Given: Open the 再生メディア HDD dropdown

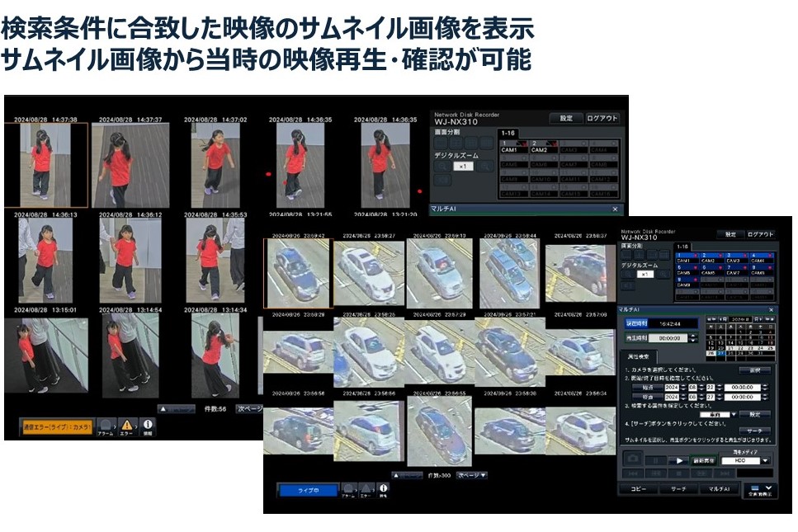Looking at the screenshot, I should 765,460.
